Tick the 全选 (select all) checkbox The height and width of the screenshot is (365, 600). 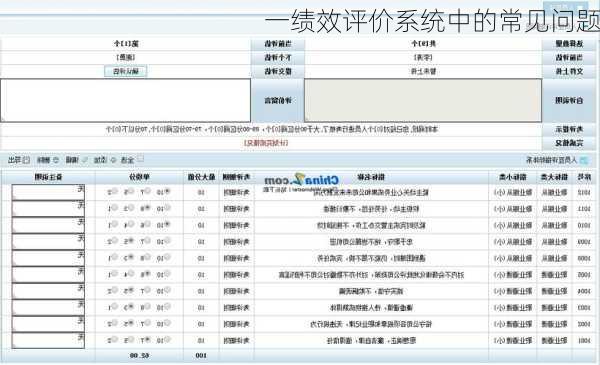click(x=141, y=158)
